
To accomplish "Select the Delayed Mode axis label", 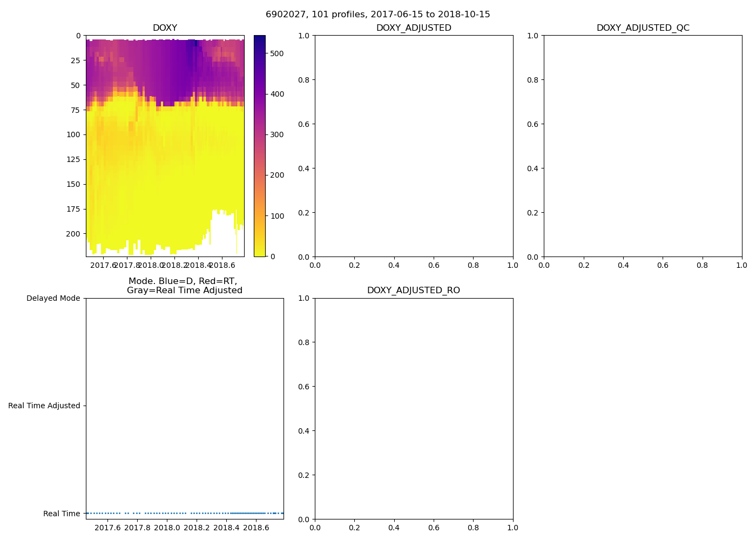I will click(x=53, y=298).
